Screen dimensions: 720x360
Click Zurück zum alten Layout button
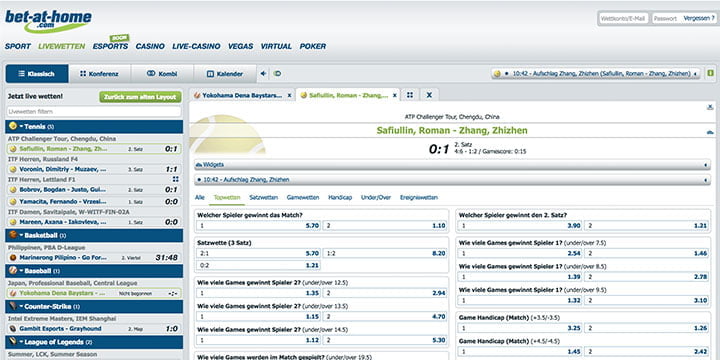[140, 97]
